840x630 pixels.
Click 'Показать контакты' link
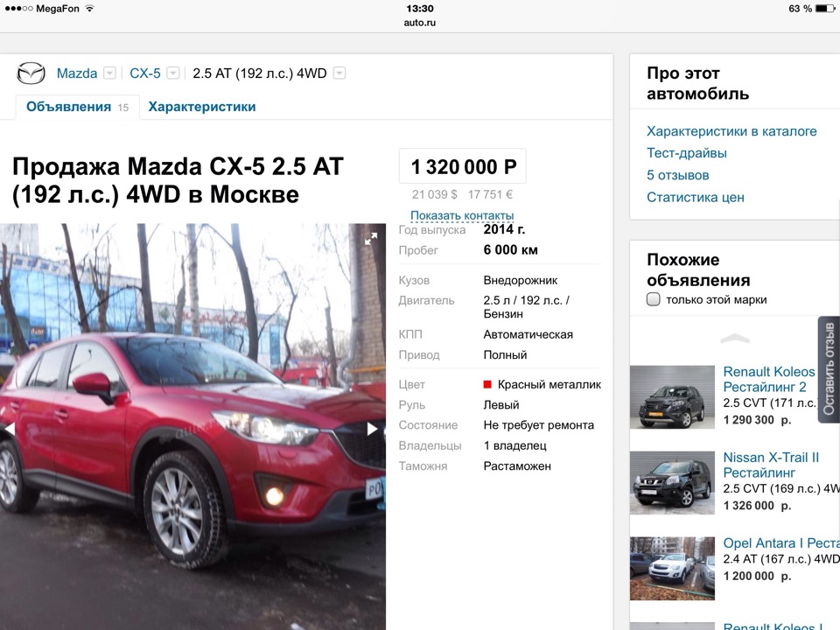click(462, 215)
